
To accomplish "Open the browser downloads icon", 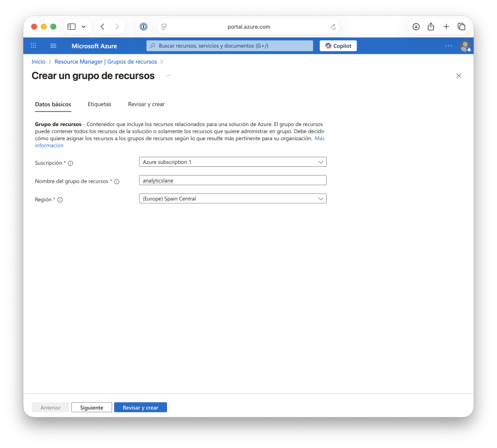I will [416, 27].
